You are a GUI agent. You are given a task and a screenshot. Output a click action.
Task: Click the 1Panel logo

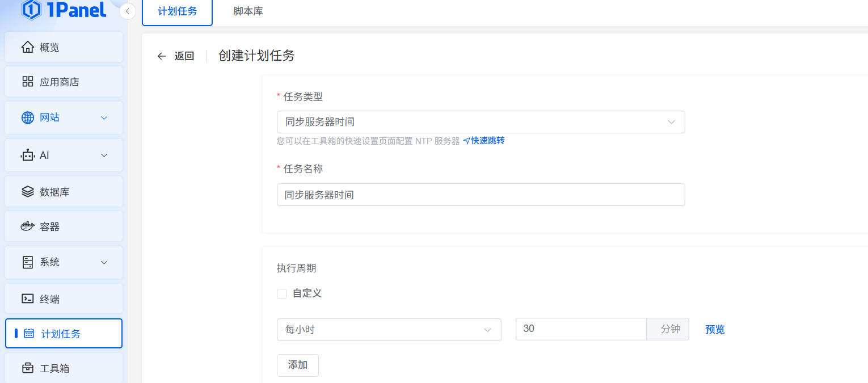[x=64, y=10]
